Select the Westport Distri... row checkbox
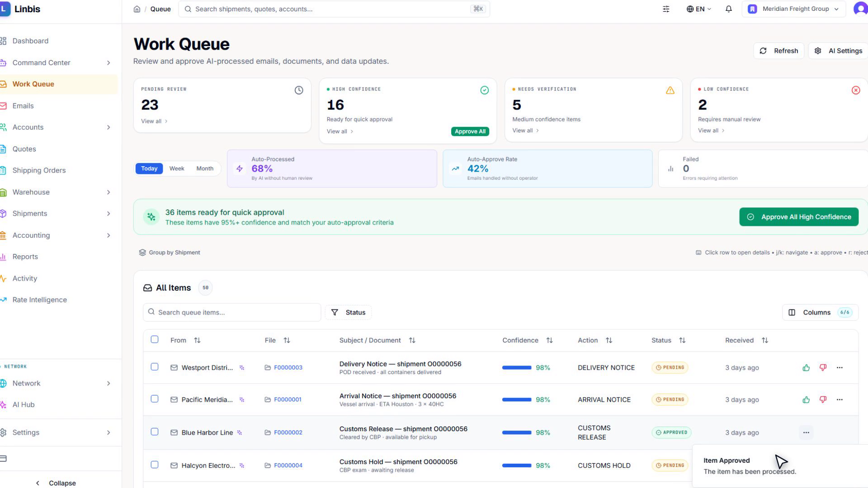This screenshot has width=868, height=488. click(x=155, y=367)
